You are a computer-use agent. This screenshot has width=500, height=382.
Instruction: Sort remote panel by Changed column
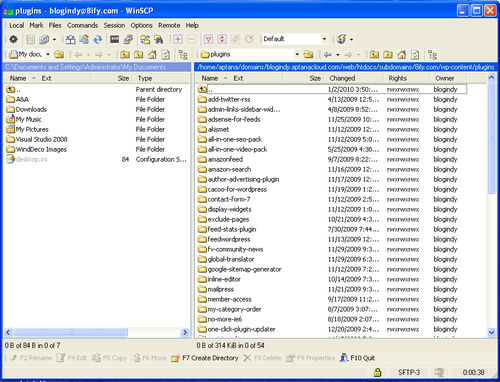point(354,78)
